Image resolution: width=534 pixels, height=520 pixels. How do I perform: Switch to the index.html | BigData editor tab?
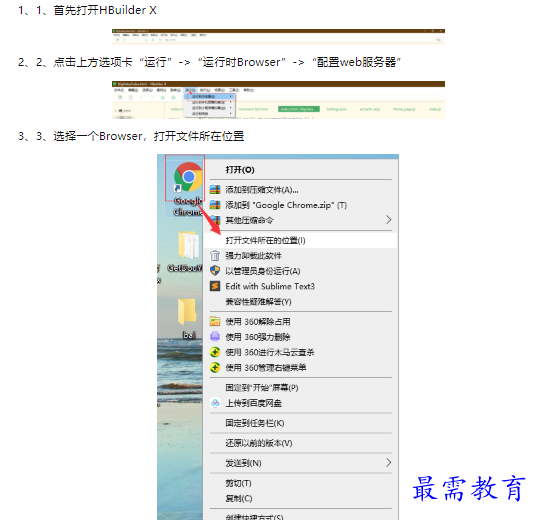[299, 109]
